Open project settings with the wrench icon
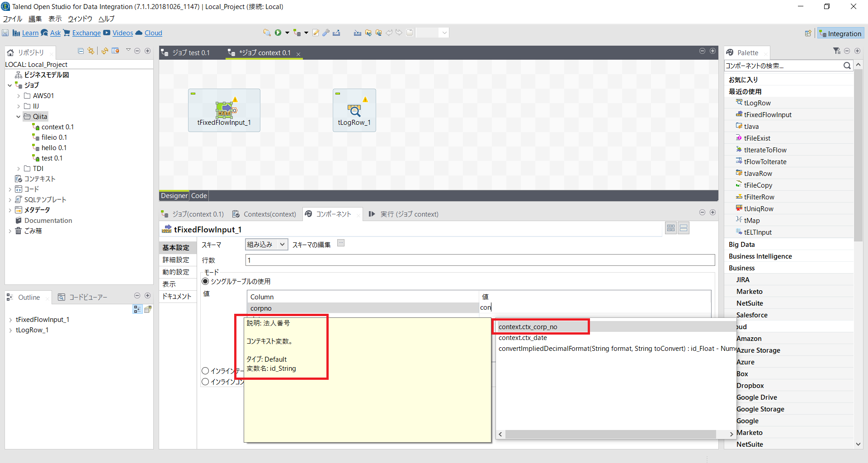Image resolution: width=868 pixels, height=463 pixels. point(326,32)
